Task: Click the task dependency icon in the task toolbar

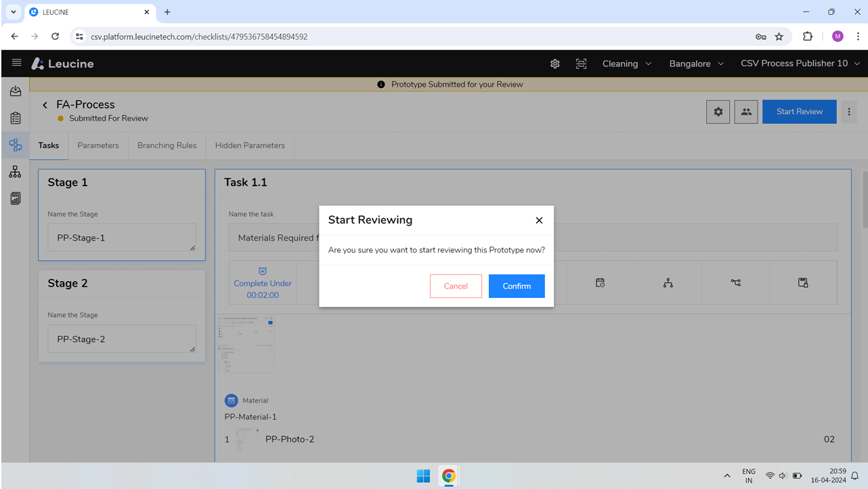Action: coord(668,282)
